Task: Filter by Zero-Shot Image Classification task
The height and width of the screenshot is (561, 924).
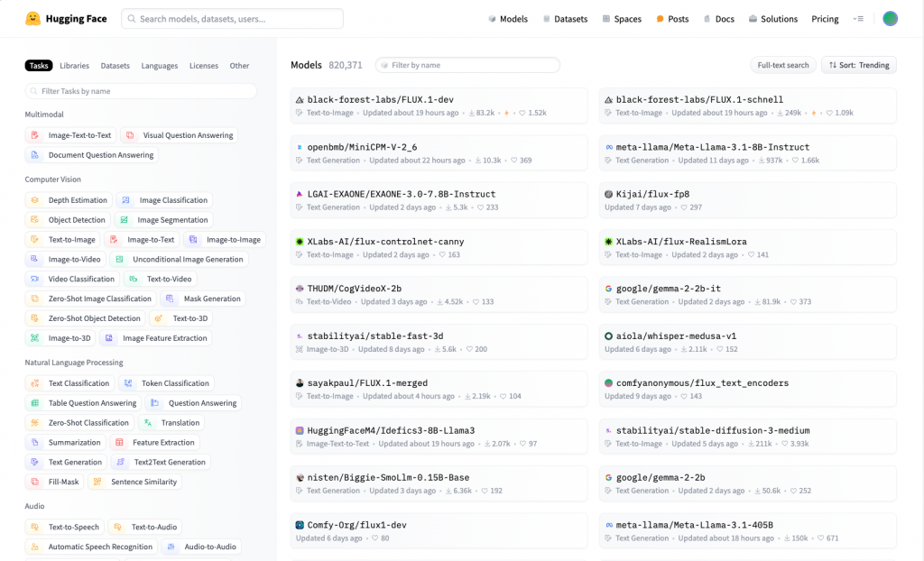Action: 91,299
